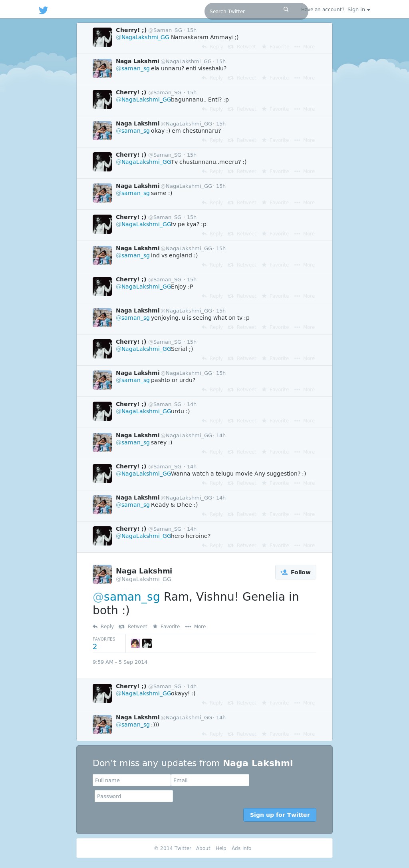The image size is (409, 868).
Task: Click the Full name input field
Action: pos(132,780)
